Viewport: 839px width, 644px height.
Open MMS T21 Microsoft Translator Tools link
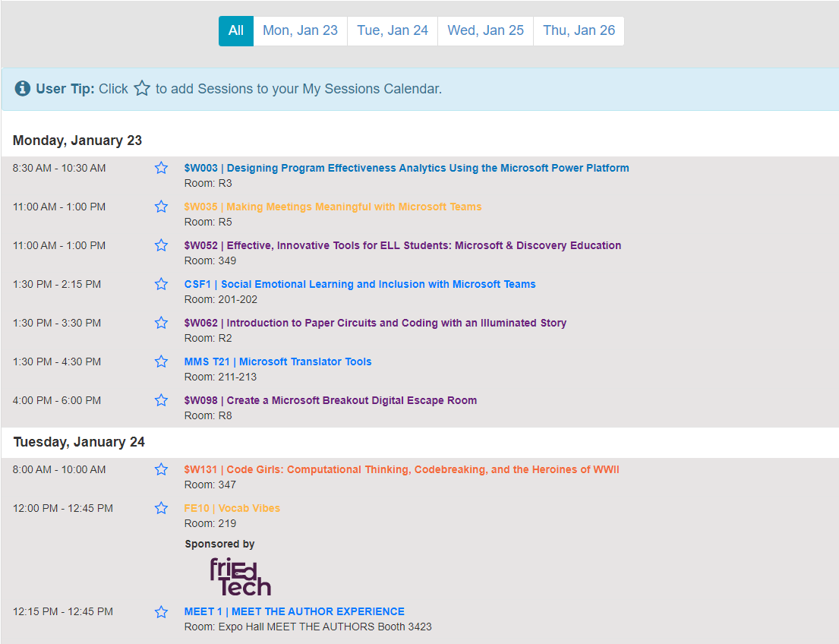tap(278, 361)
